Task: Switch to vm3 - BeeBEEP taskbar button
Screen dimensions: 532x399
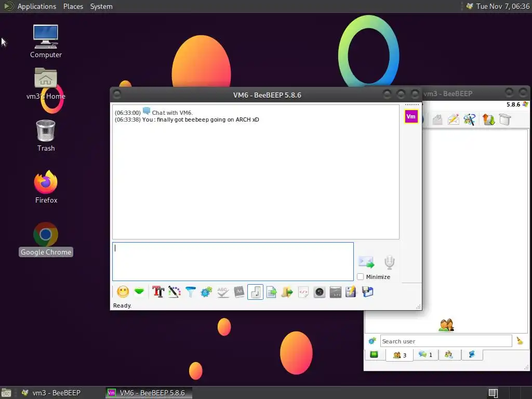Action: [51, 393]
